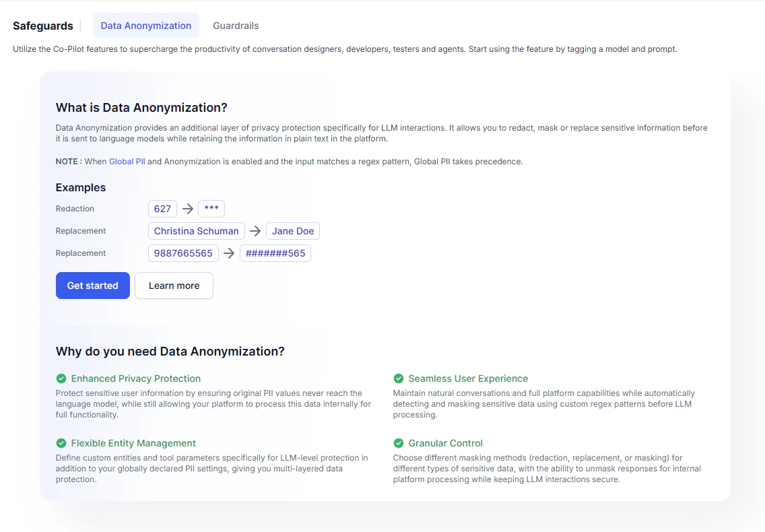Screen dimensions: 765x532
Task: Click the green check icon beside Seamless User Experience
Action: (397, 378)
